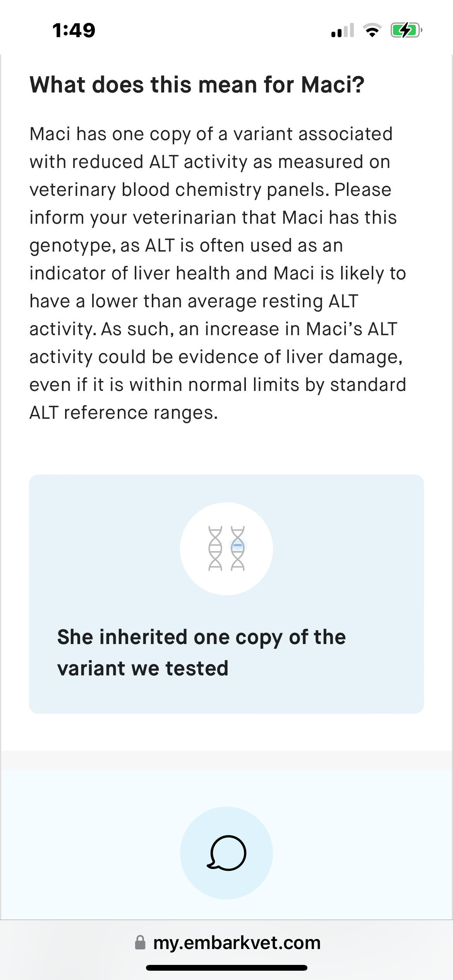Viewport: 453px width, 980px height.
Task: Tap the highlighted variant DNA strand
Action: pyautogui.click(x=238, y=548)
